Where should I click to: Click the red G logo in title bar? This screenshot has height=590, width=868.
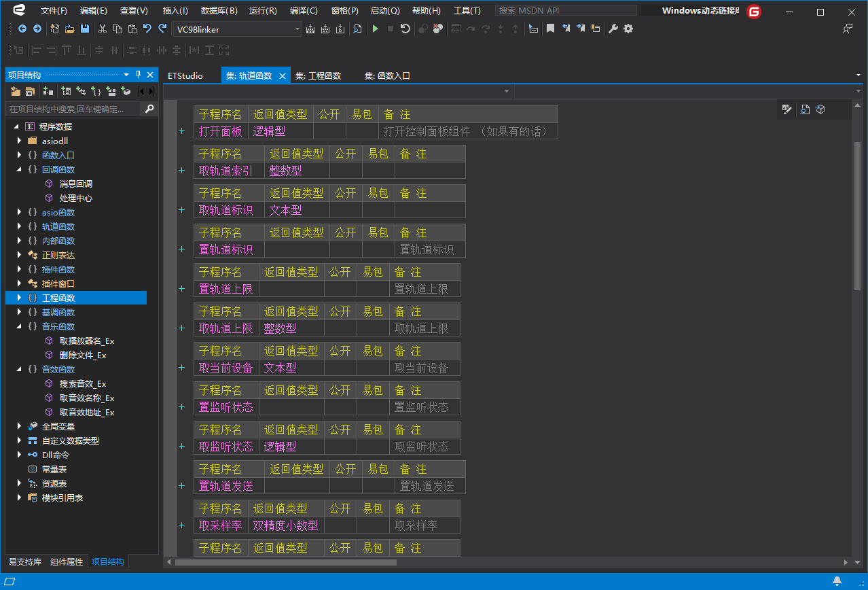point(754,11)
